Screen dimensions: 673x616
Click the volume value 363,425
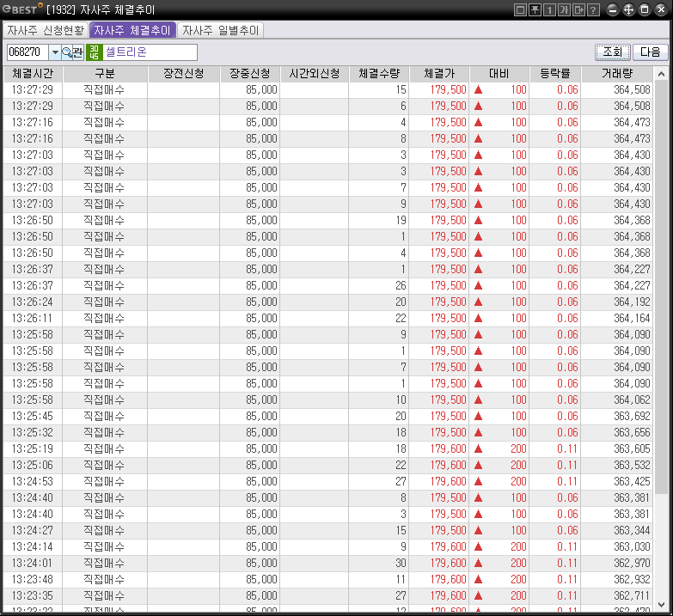632,481
